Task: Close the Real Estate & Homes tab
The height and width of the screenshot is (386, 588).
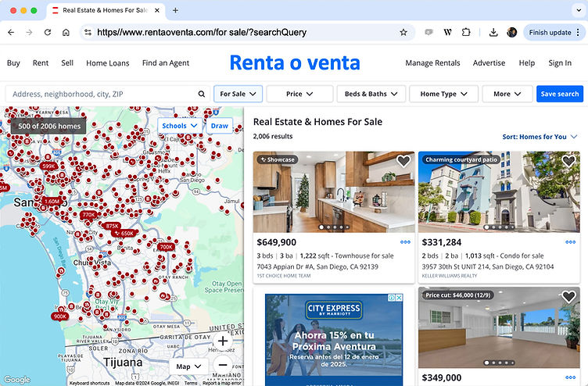Action: 157,10
